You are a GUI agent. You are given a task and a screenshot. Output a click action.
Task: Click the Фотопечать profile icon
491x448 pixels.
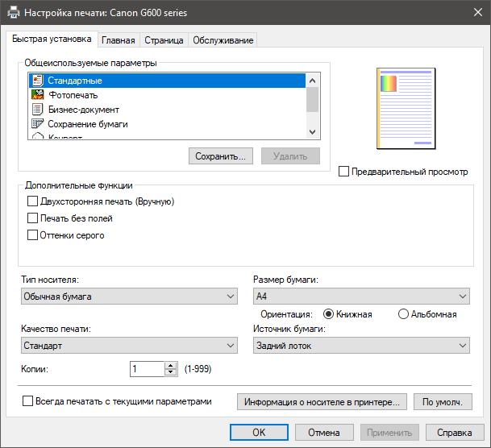point(38,95)
